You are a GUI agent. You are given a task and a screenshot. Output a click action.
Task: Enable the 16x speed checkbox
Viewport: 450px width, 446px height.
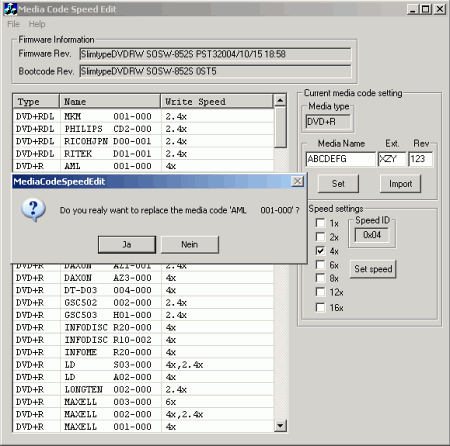tap(320, 307)
